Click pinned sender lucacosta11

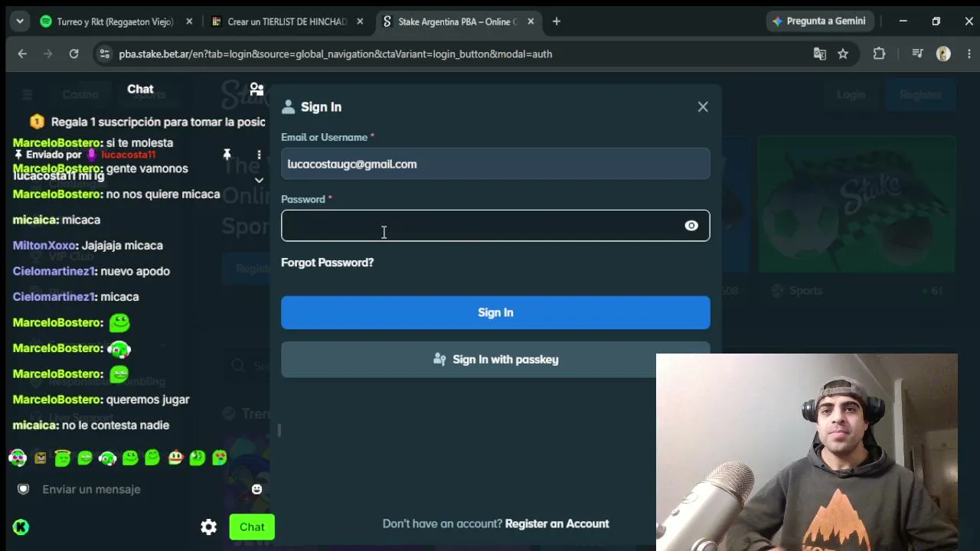(x=128, y=155)
